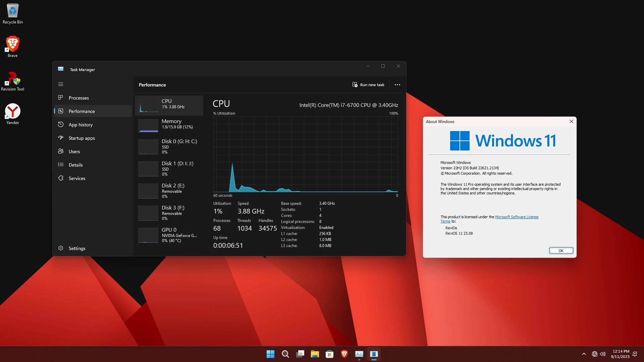Image resolution: width=644 pixels, height=362 pixels.
Task: Open the Services page
Action: 77,178
